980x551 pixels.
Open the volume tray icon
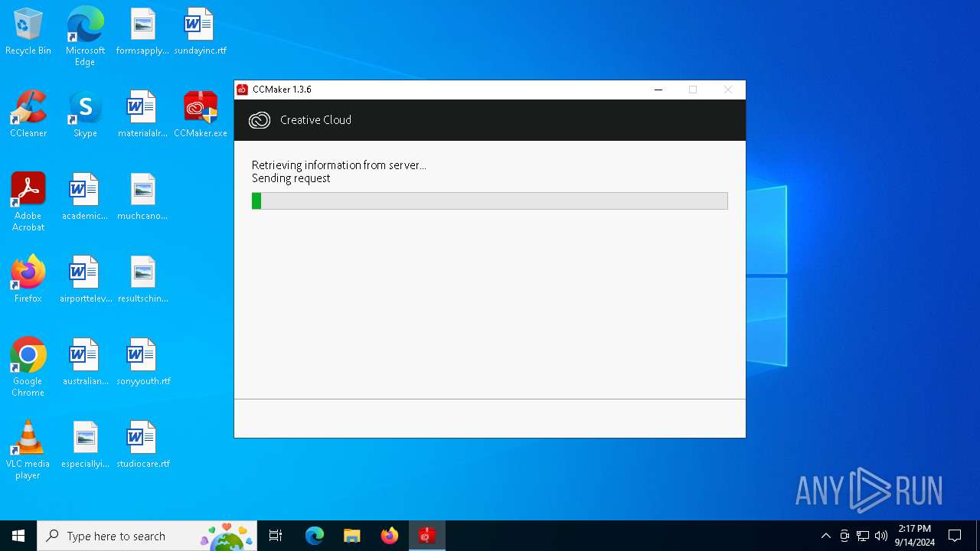tap(881, 536)
